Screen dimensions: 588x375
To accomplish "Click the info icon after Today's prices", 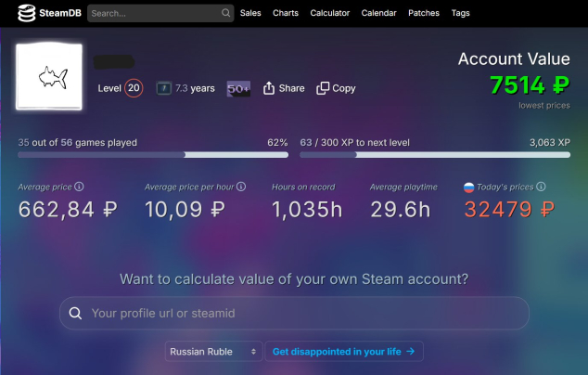I will [x=541, y=187].
